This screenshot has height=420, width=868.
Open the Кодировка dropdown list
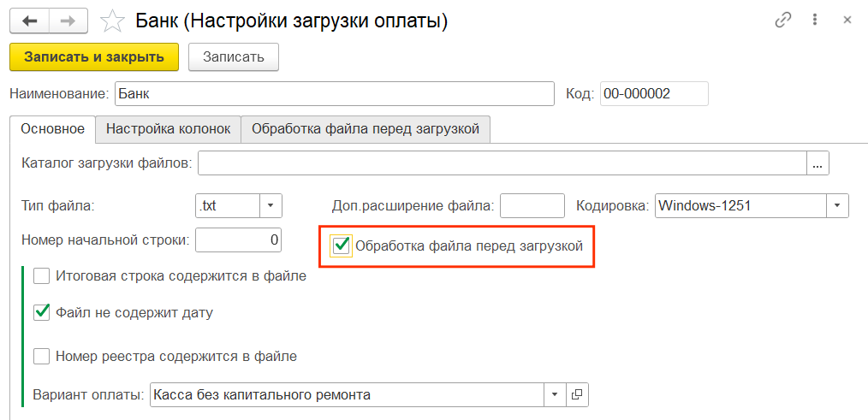click(836, 205)
